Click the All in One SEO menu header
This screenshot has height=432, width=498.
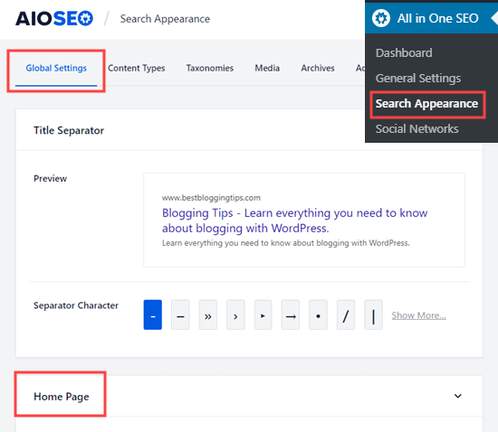(432, 18)
